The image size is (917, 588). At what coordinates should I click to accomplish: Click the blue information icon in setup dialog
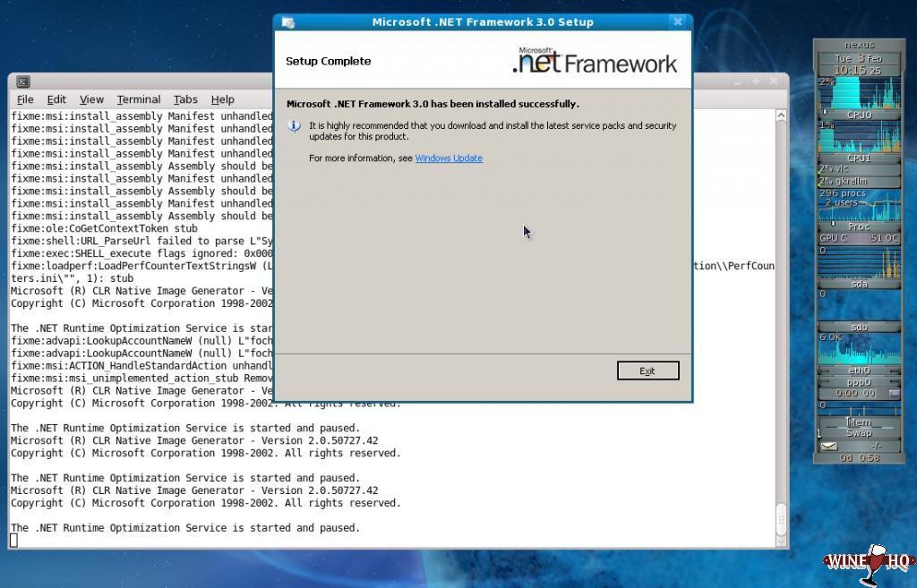point(295,125)
